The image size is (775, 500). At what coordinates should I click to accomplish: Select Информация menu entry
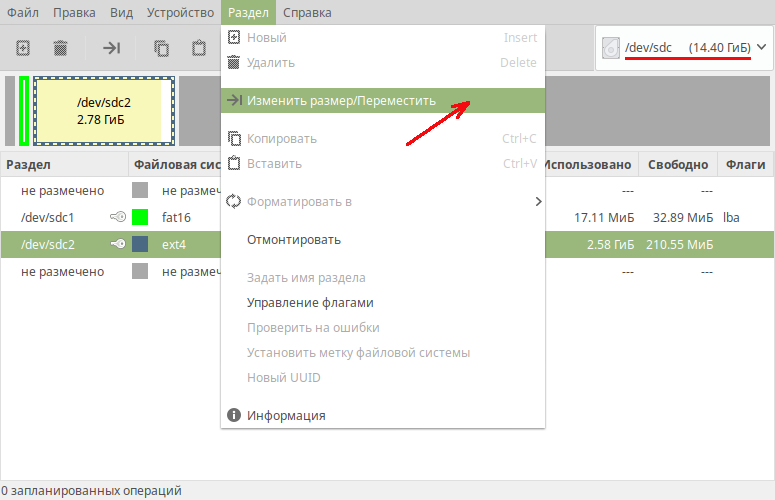(383, 415)
